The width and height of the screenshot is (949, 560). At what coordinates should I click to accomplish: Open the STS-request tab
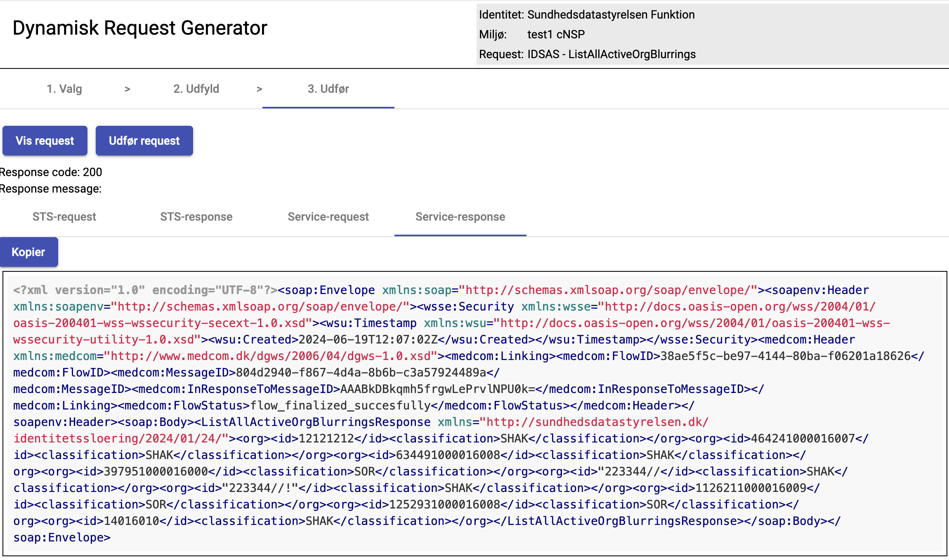[64, 216]
